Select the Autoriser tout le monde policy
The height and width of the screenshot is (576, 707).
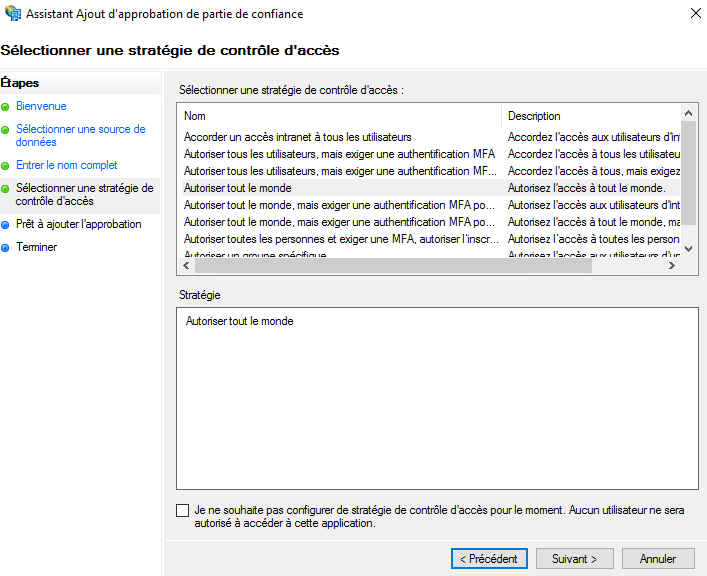click(238, 187)
